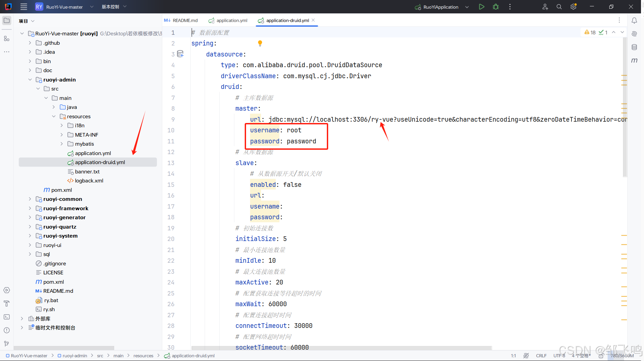Open more run actions menu
The image size is (644, 361).
[510, 7]
